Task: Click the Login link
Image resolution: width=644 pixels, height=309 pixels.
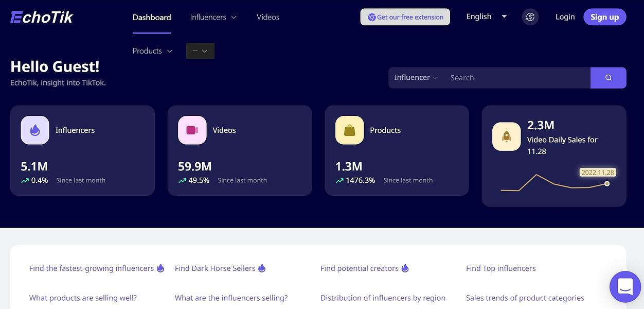Action: point(565,17)
